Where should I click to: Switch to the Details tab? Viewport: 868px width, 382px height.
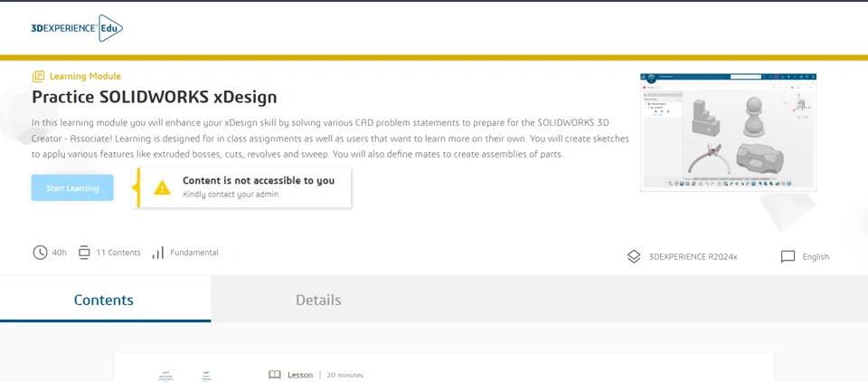coord(318,300)
